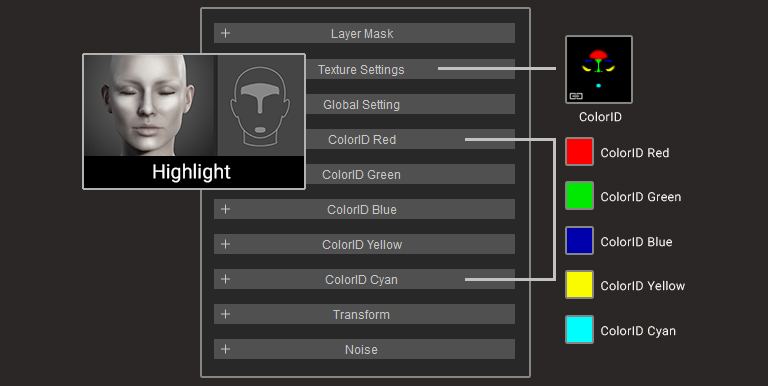This screenshot has height=386, width=768.
Task: Expand the ColorID Cyan section plus icon
Action: pyautogui.click(x=225, y=279)
